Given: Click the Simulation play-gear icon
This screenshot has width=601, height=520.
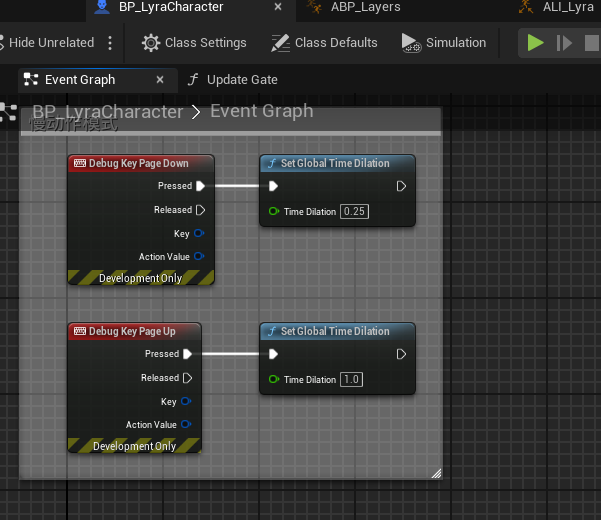Looking at the screenshot, I should coord(411,43).
